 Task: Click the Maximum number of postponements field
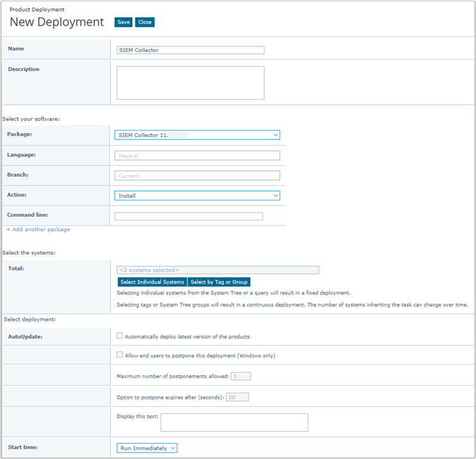coord(241,376)
